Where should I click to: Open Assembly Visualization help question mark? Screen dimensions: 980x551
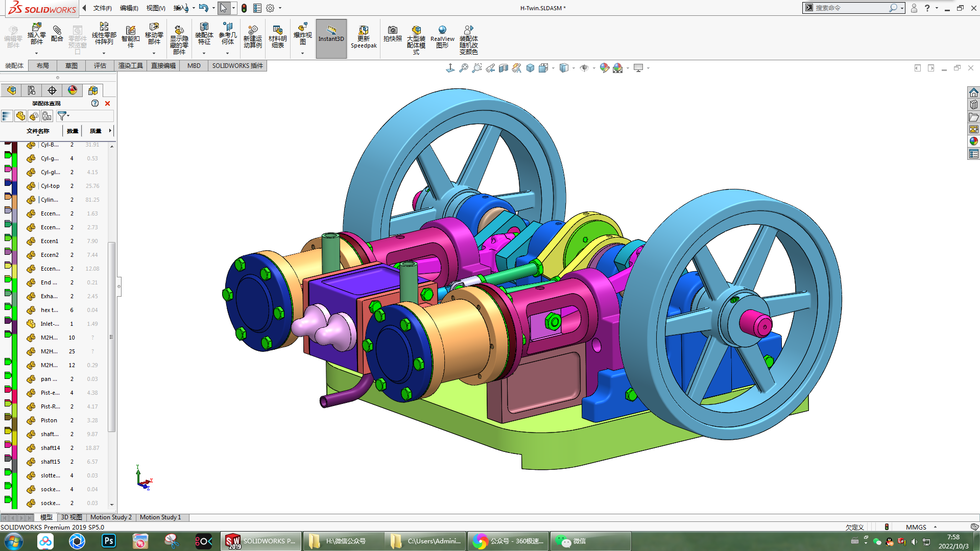coord(95,103)
